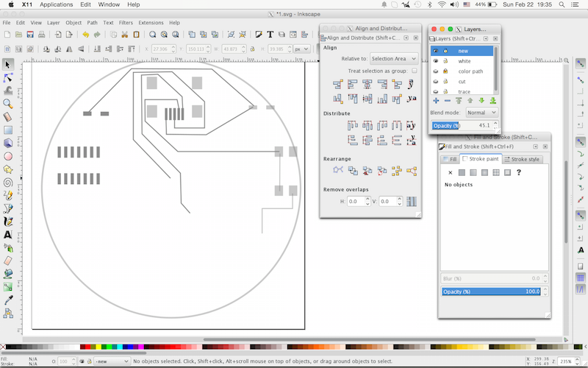588x368 pixels.
Task: Select the Text tool in toolbox
Action: (x=7, y=235)
